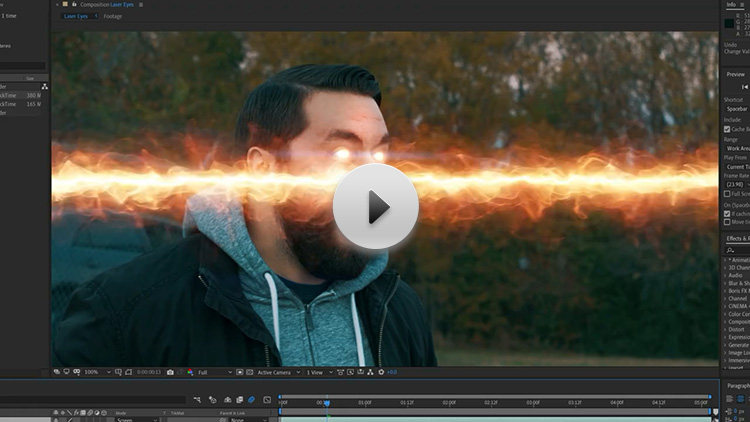Open the 23.98 frame rate dropdown

[x=737, y=184]
